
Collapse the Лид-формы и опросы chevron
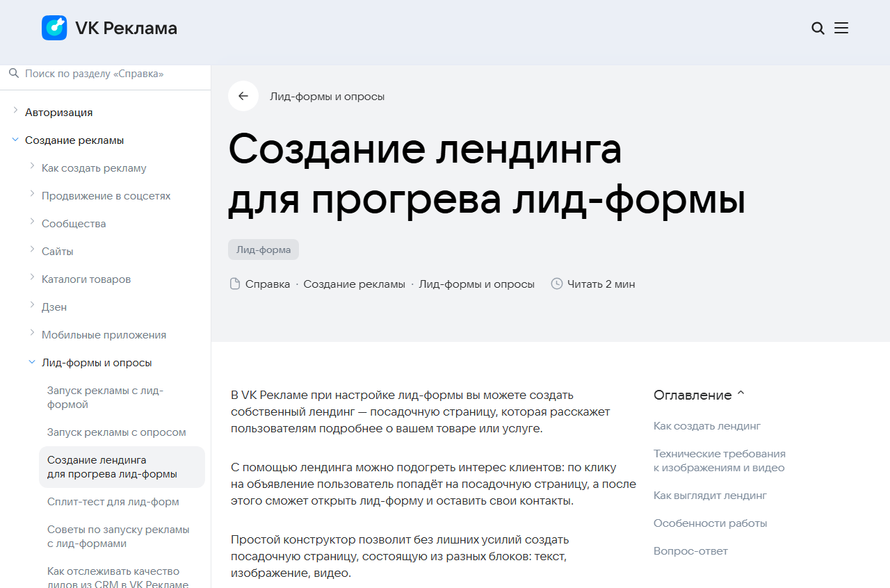pyautogui.click(x=32, y=362)
